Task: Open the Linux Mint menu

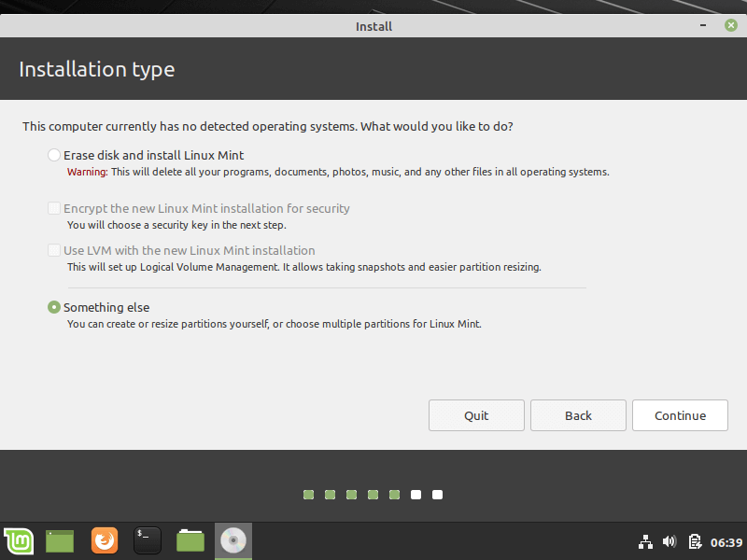Action: coord(19,541)
